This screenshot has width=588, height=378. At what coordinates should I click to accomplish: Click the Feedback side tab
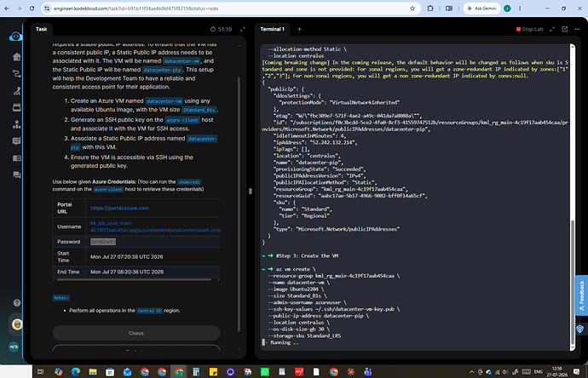[581, 295]
